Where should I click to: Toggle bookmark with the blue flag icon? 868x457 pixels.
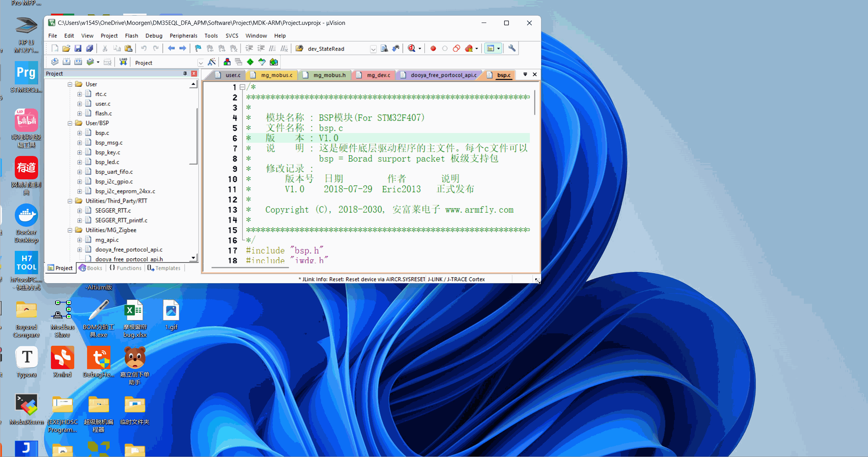[198, 48]
